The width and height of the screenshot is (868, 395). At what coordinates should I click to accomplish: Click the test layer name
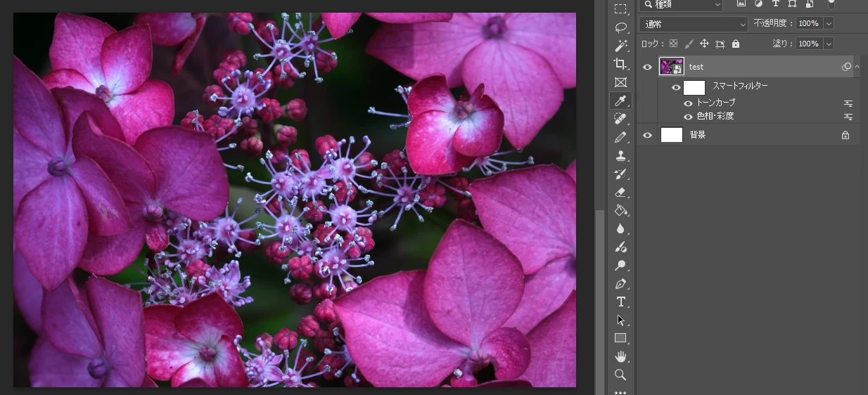[x=696, y=67]
